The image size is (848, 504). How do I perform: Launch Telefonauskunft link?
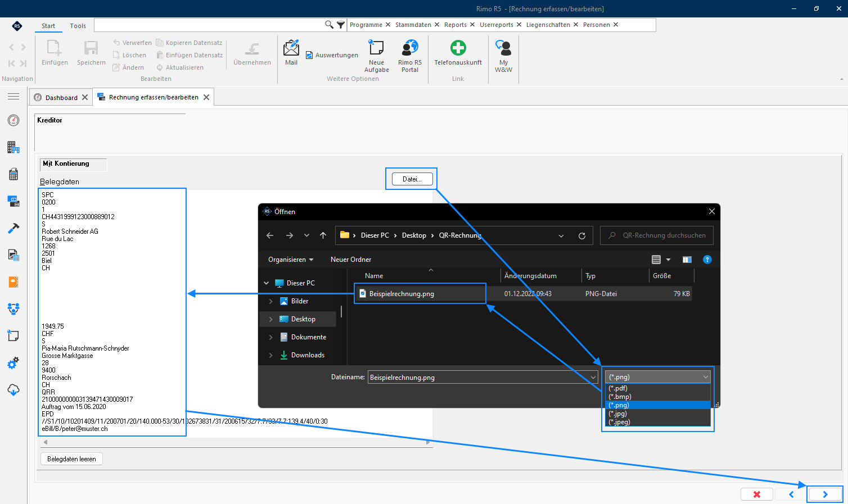tap(458, 53)
